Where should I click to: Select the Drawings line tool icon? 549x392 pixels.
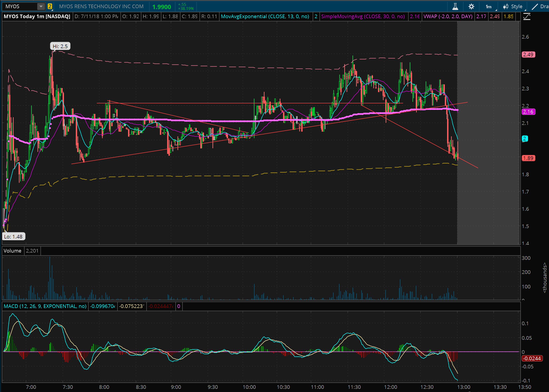[535, 7]
